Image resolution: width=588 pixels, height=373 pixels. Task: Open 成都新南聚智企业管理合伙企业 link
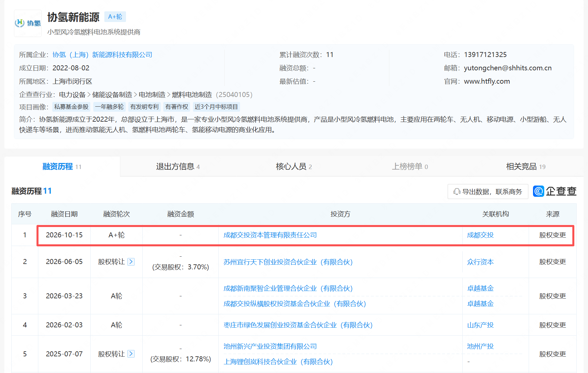click(288, 288)
